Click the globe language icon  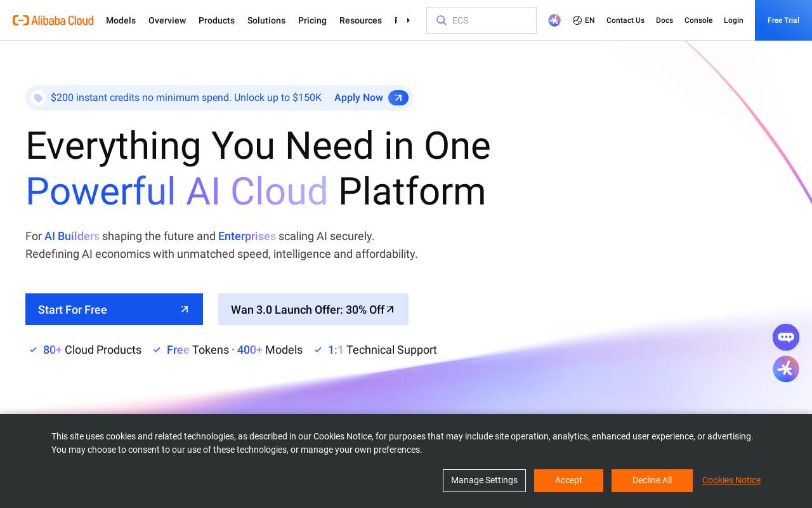click(x=577, y=20)
